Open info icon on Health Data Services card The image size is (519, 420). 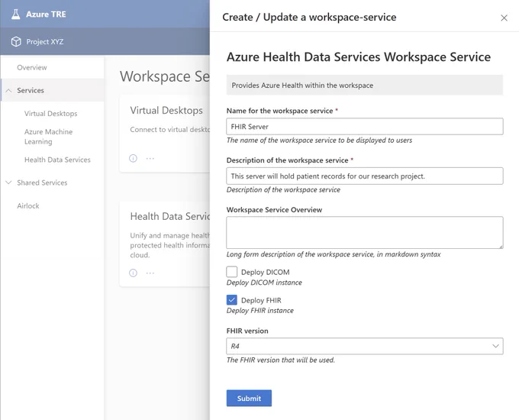pyautogui.click(x=133, y=273)
